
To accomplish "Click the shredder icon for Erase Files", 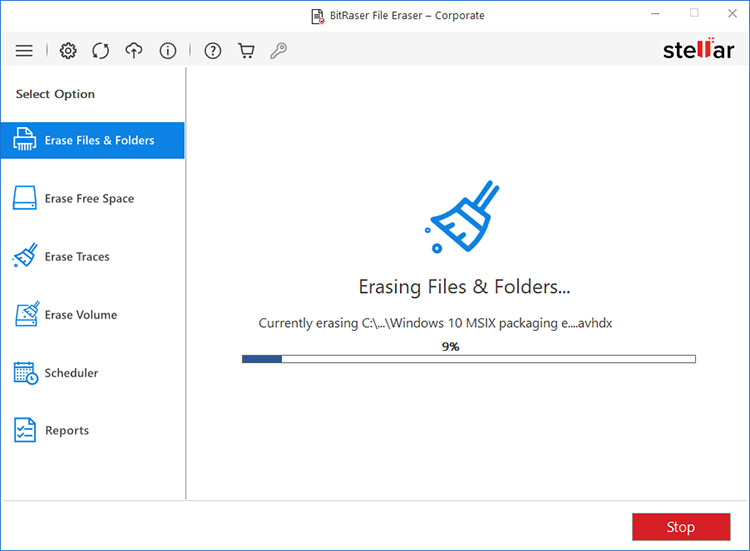I will [24, 139].
